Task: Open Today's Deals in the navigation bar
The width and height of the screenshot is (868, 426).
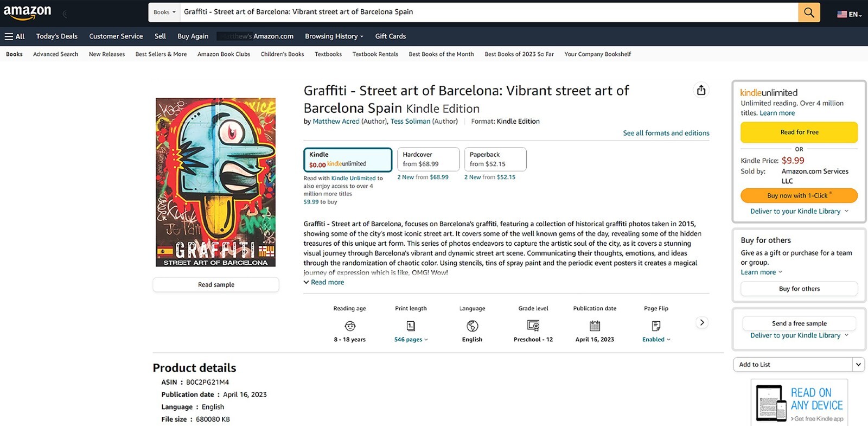Action: (57, 36)
